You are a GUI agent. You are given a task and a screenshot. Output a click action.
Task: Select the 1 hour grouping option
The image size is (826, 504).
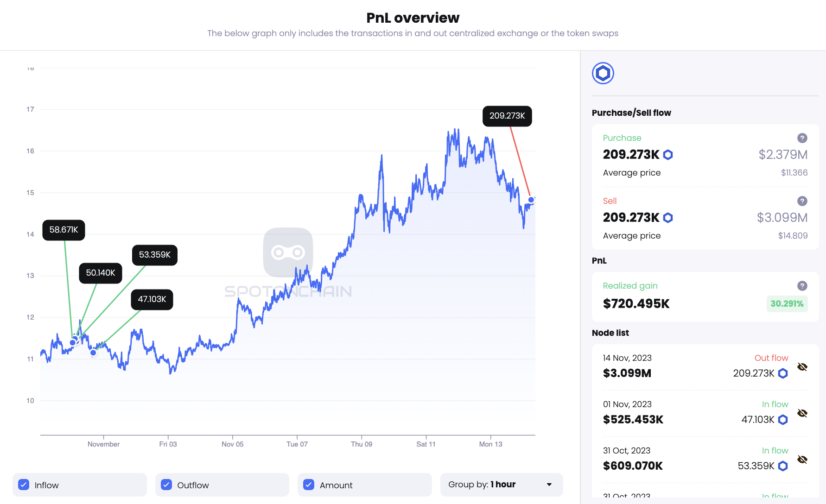pyautogui.click(x=503, y=484)
